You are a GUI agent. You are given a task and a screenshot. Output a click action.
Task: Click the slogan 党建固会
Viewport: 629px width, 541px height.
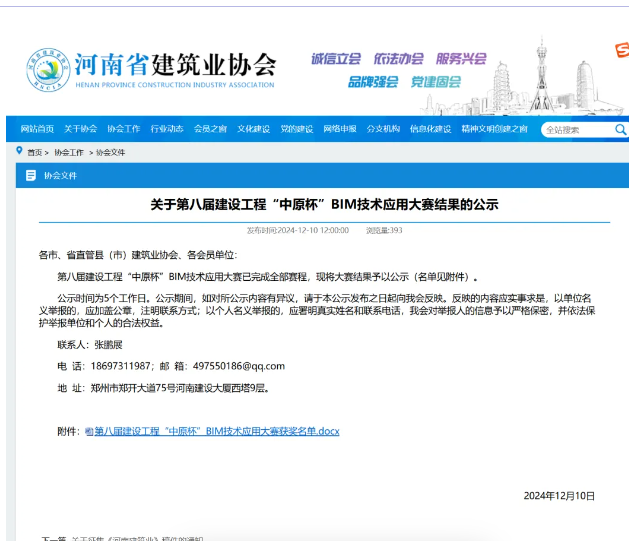click(436, 82)
